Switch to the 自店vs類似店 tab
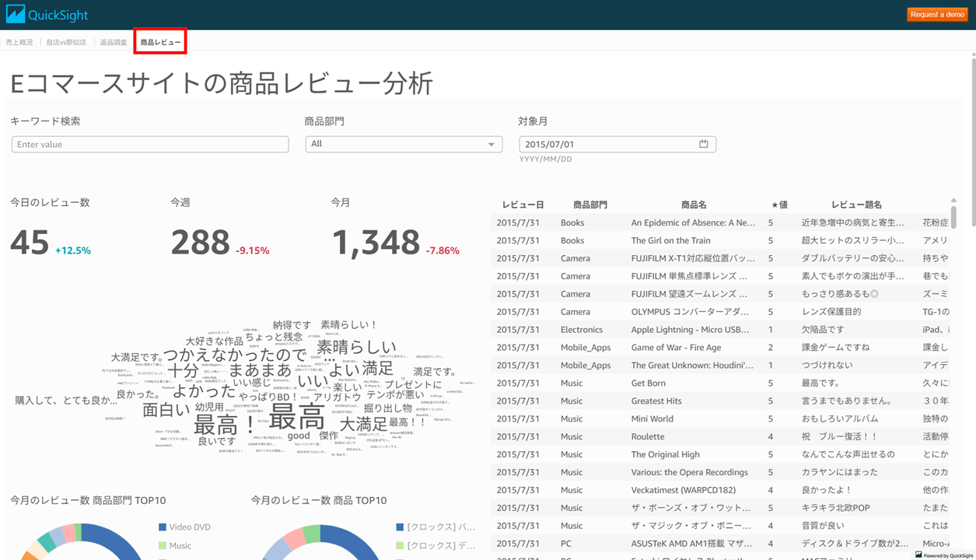Viewport: 976px width, 560px height. pos(66,42)
